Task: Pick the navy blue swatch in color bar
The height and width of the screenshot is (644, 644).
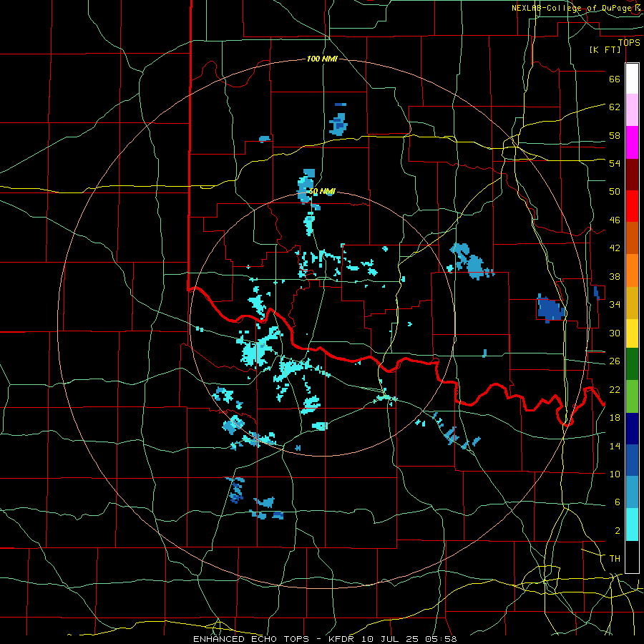Action: (632, 429)
